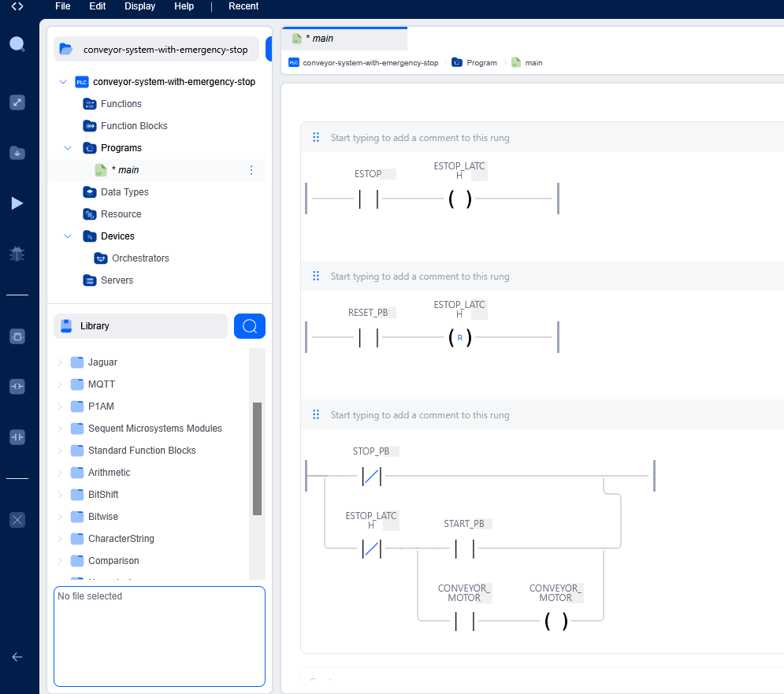This screenshot has width=784, height=694.
Task: Collapse the sidebar with the left arrow
Action: [x=17, y=657]
